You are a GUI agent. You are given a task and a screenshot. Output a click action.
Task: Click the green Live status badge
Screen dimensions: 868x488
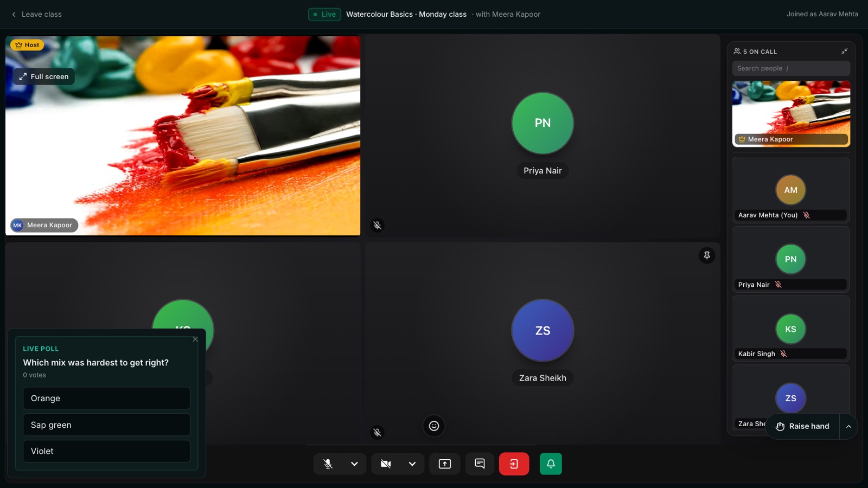click(324, 14)
